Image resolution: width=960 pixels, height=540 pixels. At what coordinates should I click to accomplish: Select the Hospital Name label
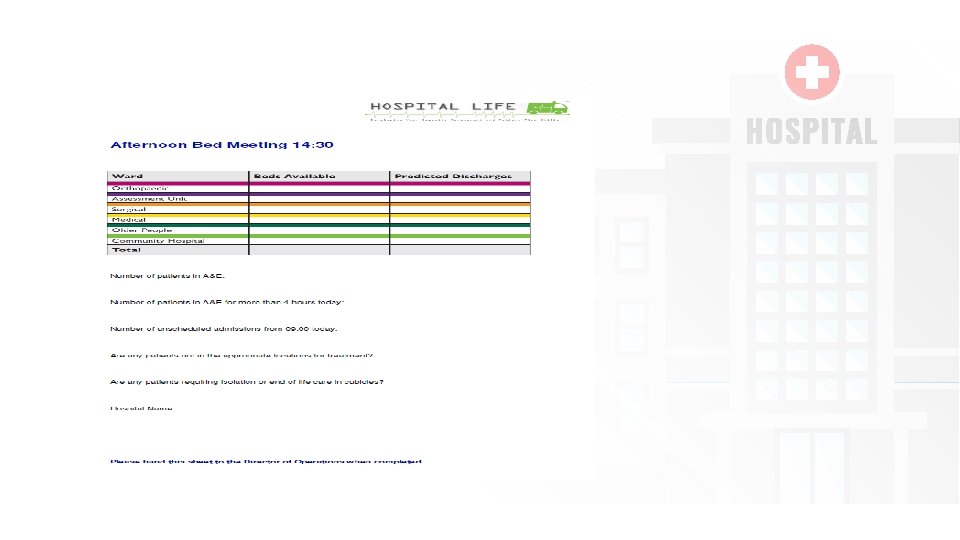[141, 408]
